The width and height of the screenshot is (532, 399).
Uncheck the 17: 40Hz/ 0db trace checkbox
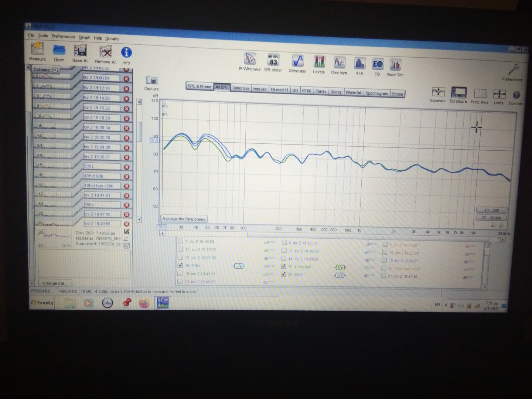284,266
